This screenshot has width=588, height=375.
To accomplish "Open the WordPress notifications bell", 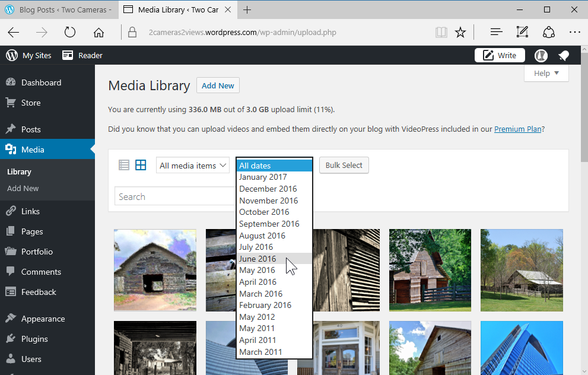I will pyautogui.click(x=564, y=55).
